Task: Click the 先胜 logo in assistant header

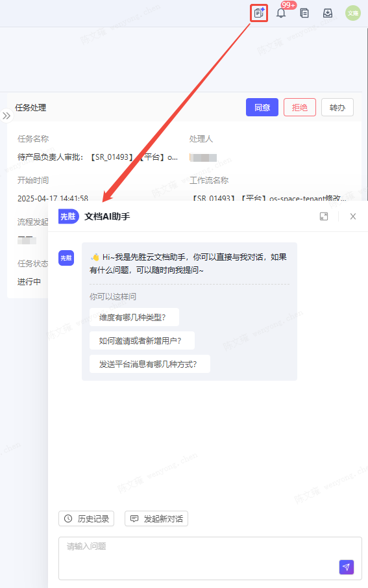Action: tap(69, 216)
